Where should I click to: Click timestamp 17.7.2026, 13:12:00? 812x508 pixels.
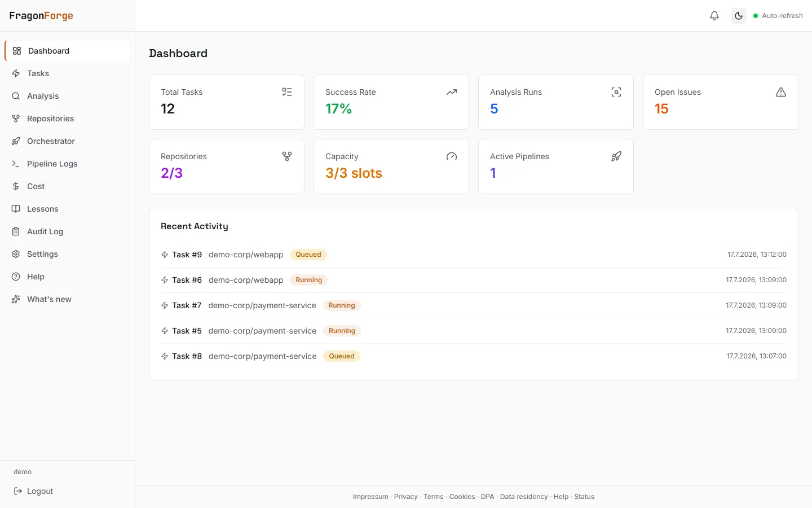pos(757,255)
